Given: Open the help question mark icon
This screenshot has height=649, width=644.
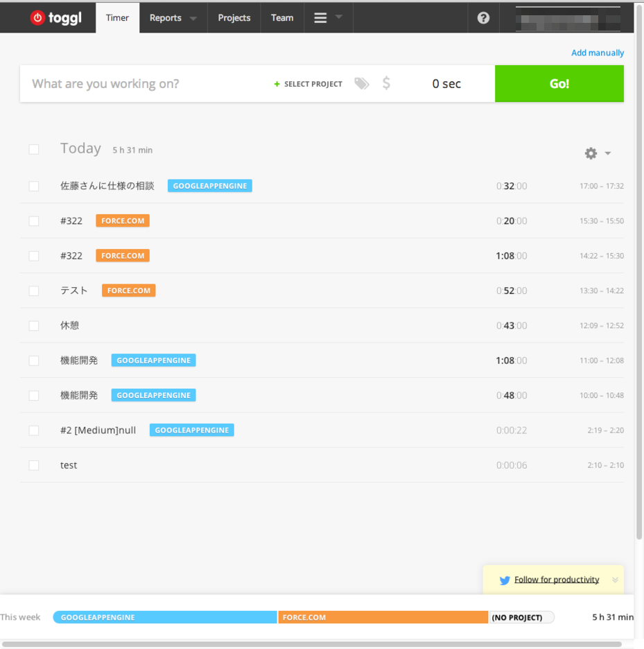Looking at the screenshot, I should (483, 18).
